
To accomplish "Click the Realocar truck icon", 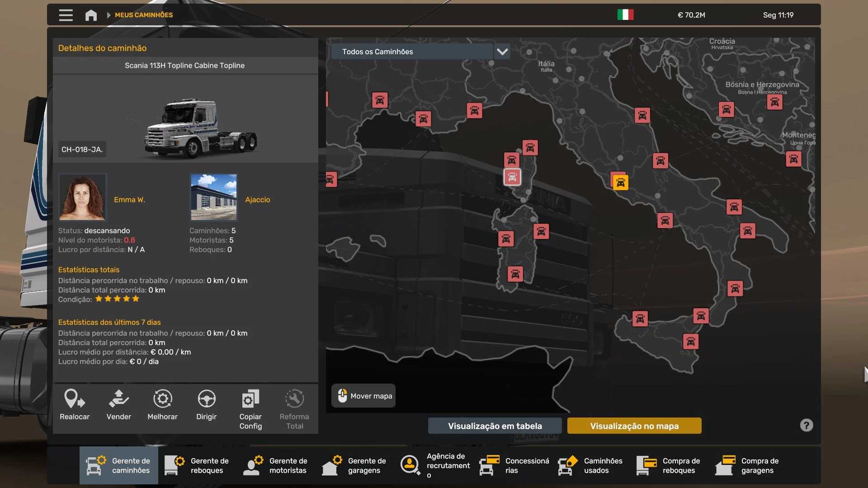I will click(x=75, y=399).
